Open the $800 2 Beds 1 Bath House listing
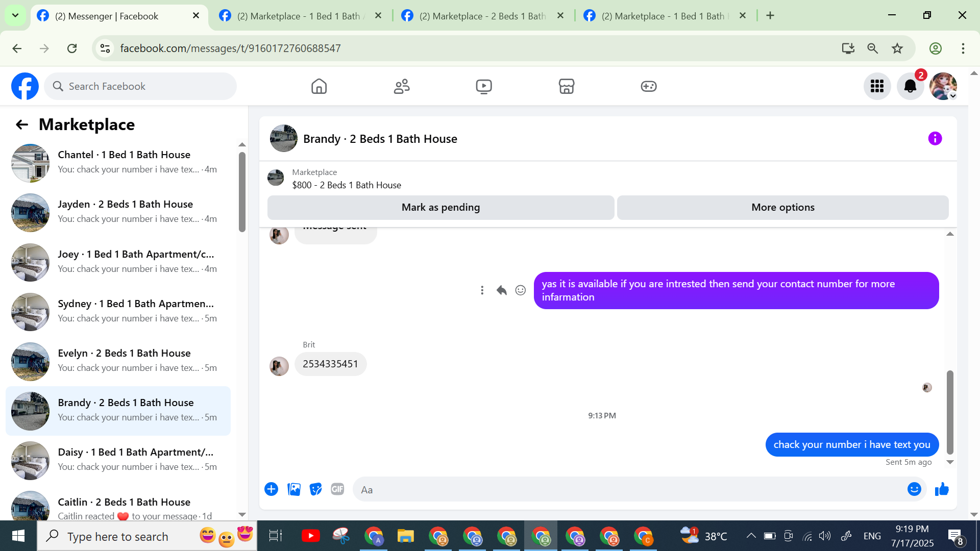980x551 pixels. pyautogui.click(x=347, y=185)
